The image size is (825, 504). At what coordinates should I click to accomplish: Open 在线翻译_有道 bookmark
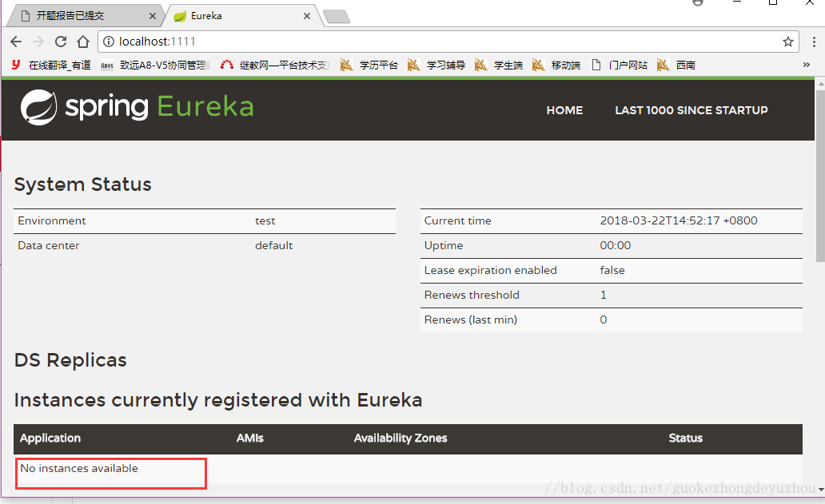51,65
